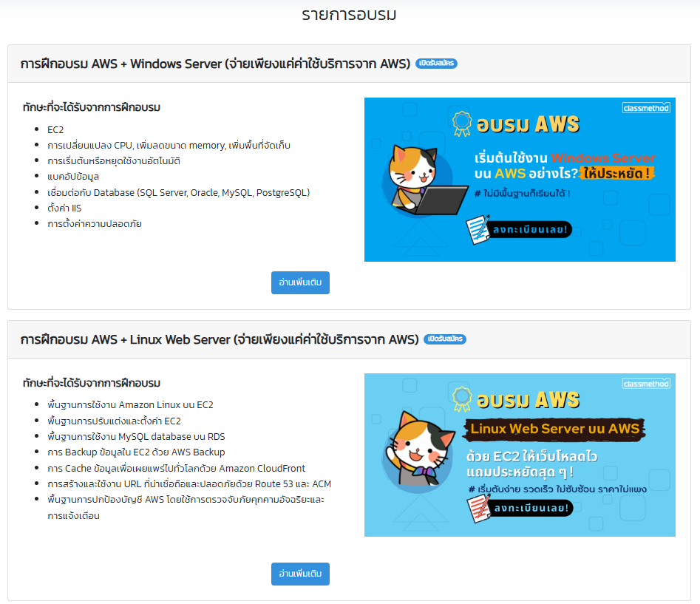
Task: Open อ่านเพิ่มเติม button under Linux Web Server training
Action: coord(300,574)
